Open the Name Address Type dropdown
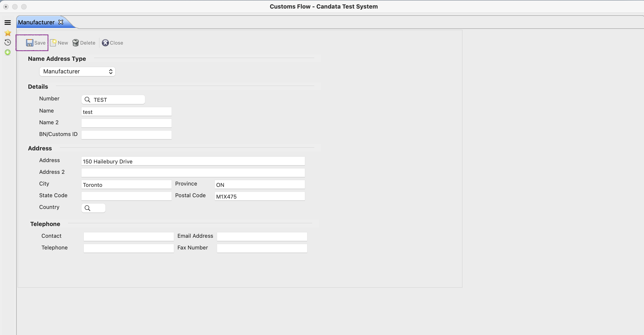Viewport: 644px width, 335px height. click(77, 72)
